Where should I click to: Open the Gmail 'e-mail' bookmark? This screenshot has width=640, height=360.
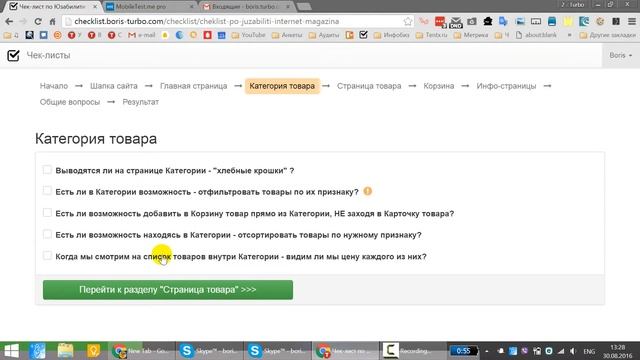pyautogui.click(x=142, y=35)
